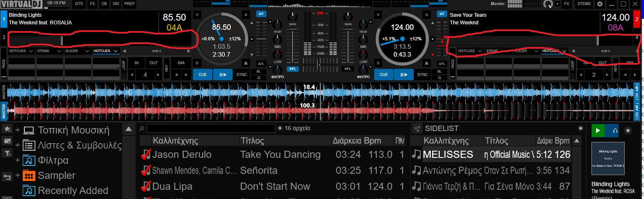Open master headphone dropdown arrow next to FX
The height and width of the screenshot is (199, 644).
[x=557, y=4]
